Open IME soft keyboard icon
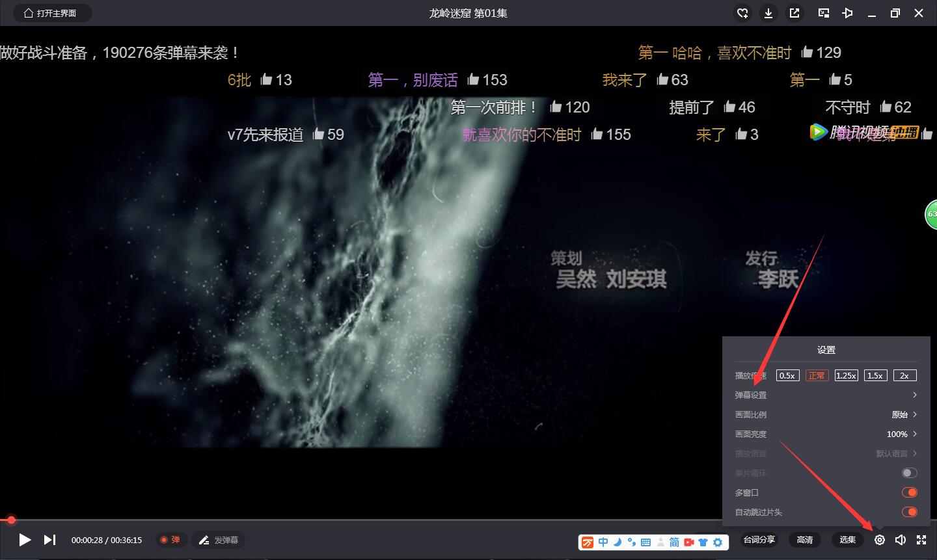The image size is (937, 560). point(645,542)
